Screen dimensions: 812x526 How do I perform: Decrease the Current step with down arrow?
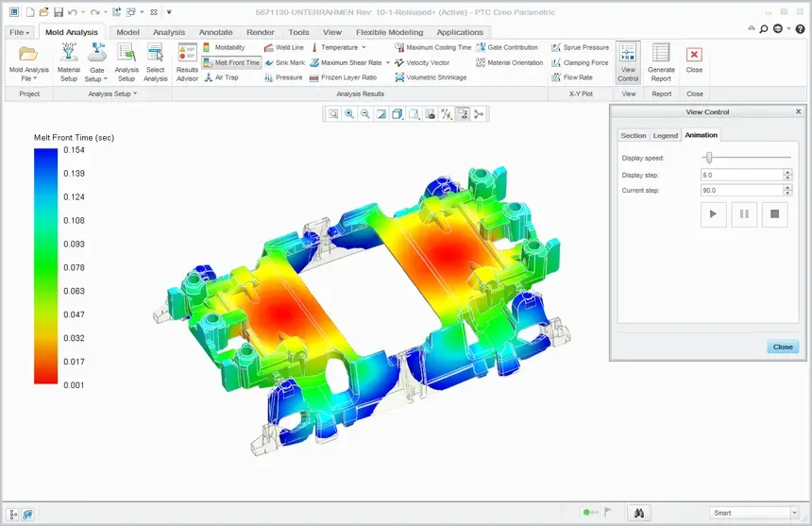click(787, 193)
